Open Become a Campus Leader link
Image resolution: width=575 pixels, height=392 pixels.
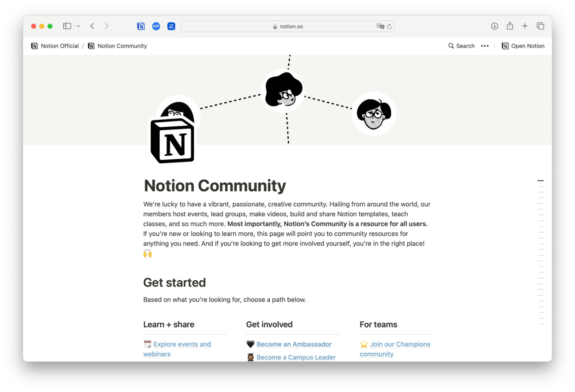point(296,357)
